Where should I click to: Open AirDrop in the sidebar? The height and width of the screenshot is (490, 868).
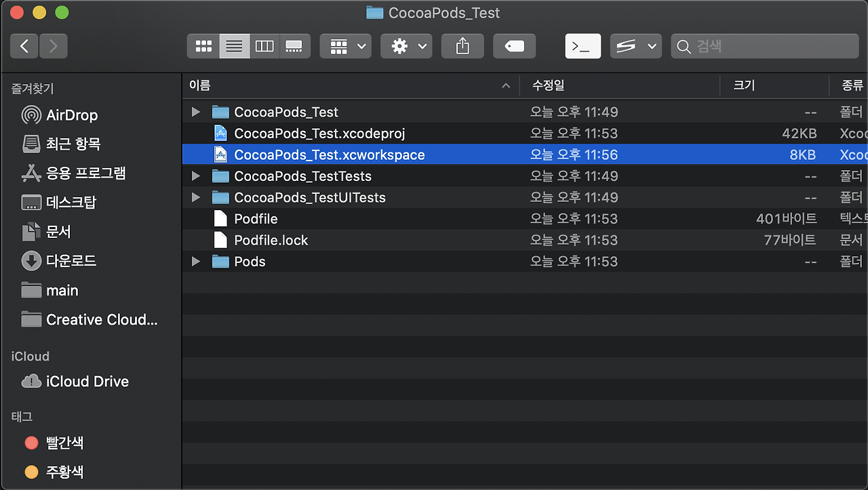tap(60, 115)
